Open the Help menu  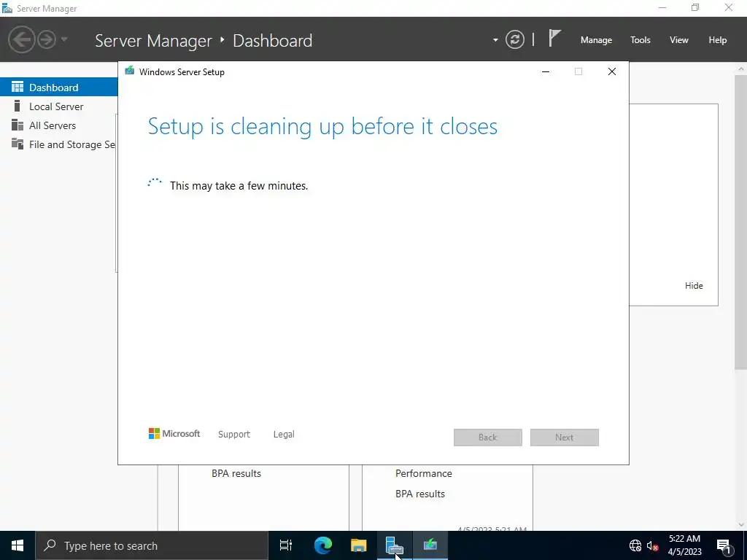pyautogui.click(x=718, y=40)
